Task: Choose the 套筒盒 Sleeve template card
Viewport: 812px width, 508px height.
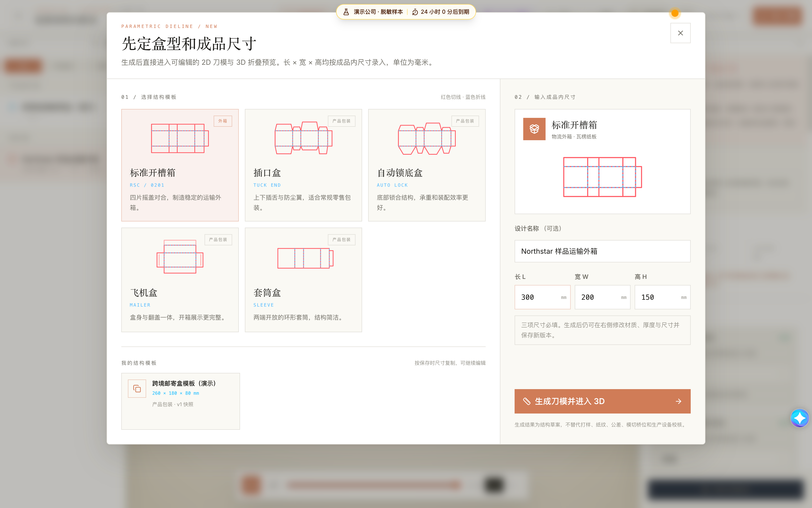Action: (x=303, y=280)
